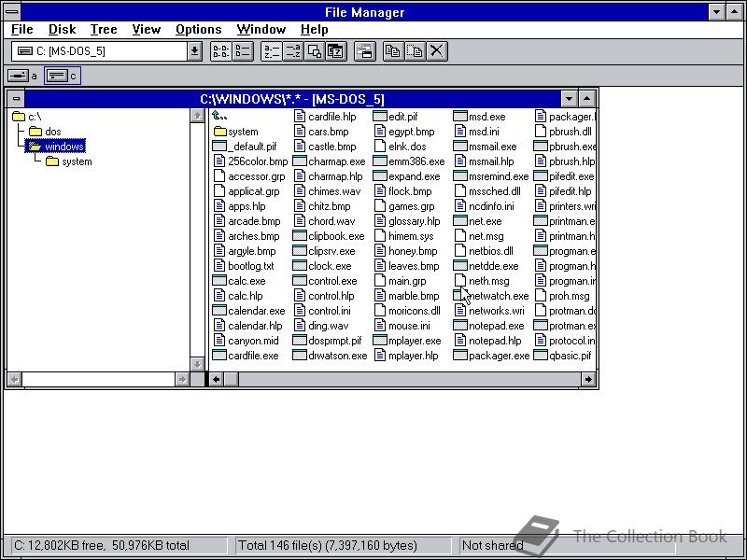
Task: Sort files by type toolbar button
Action: point(293,51)
